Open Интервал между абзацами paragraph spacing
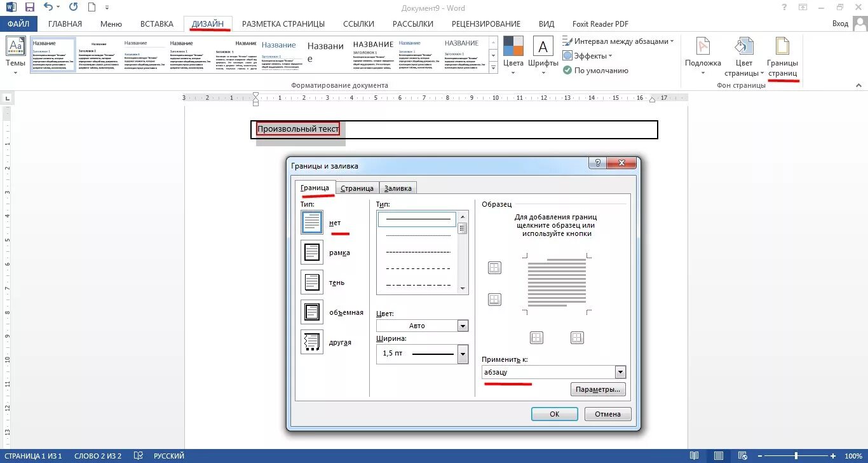This screenshot has width=868, height=463. pos(619,41)
